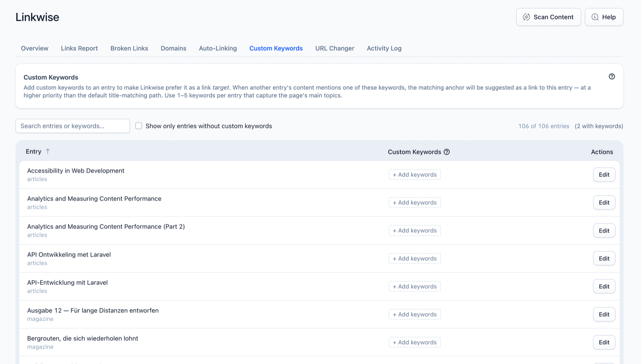Click the Help info icon
The height and width of the screenshot is (364, 641).
click(595, 17)
